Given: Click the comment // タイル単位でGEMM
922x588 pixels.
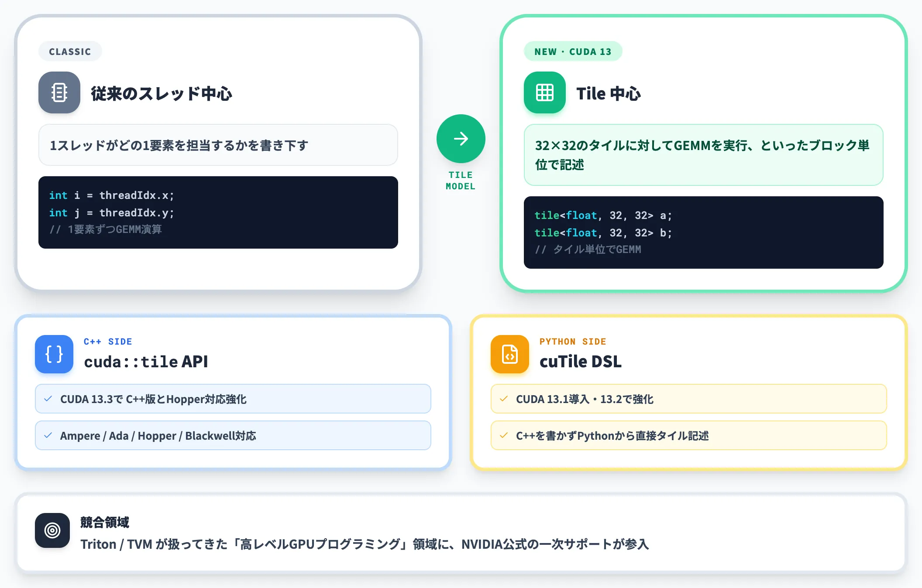Looking at the screenshot, I should (x=588, y=250).
